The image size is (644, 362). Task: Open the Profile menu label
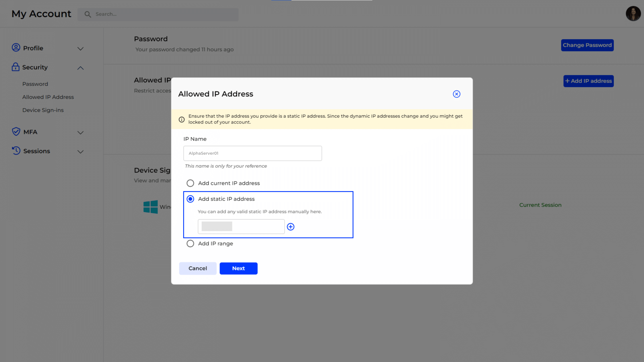pos(33,48)
